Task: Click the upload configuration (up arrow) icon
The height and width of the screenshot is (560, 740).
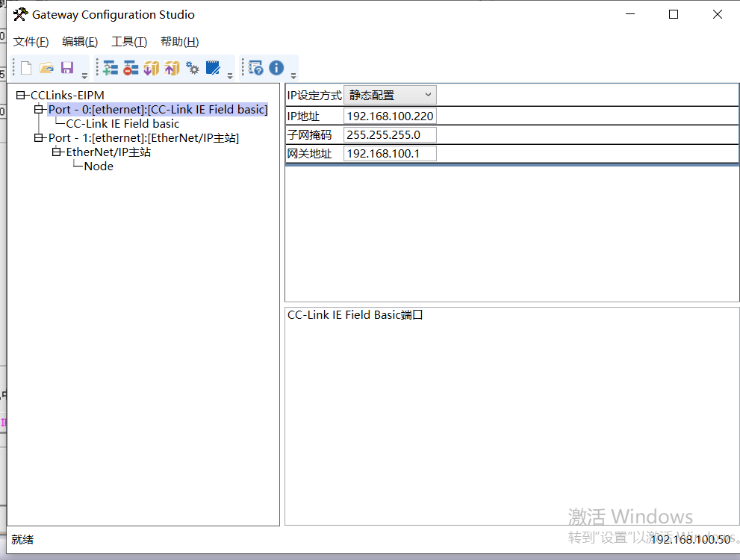Action: [172, 69]
